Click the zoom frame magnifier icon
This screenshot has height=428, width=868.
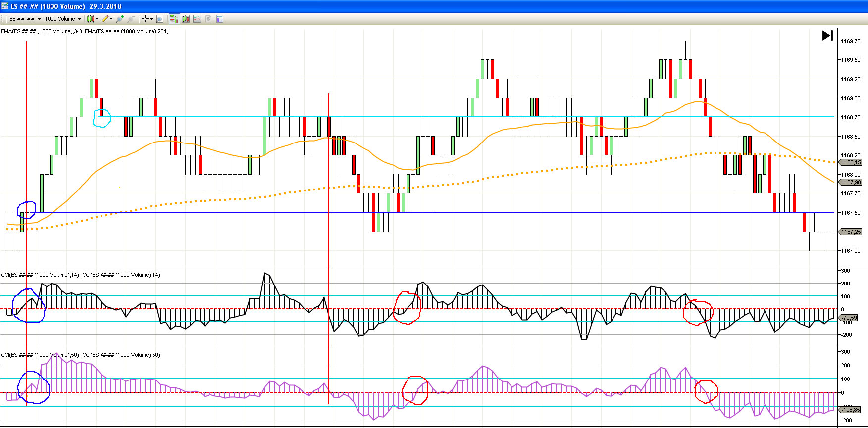coord(159,19)
